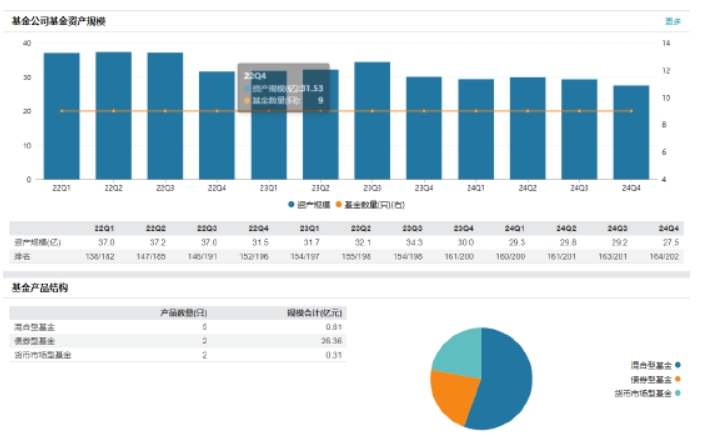Click the 24Q4 asset bar
The width and height of the screenshot is (704, 439).
[x=631, y=135]
